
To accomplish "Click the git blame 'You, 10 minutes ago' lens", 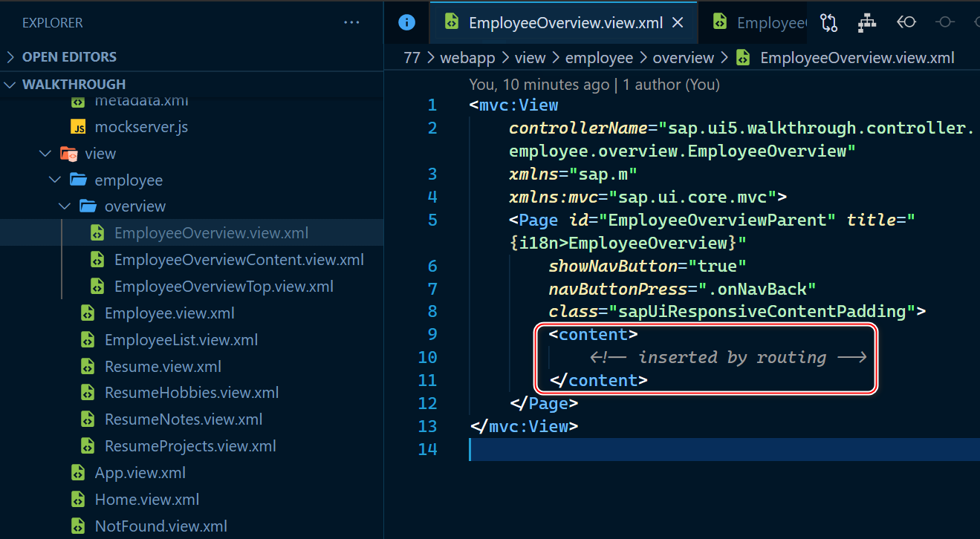I will [539, 85].
